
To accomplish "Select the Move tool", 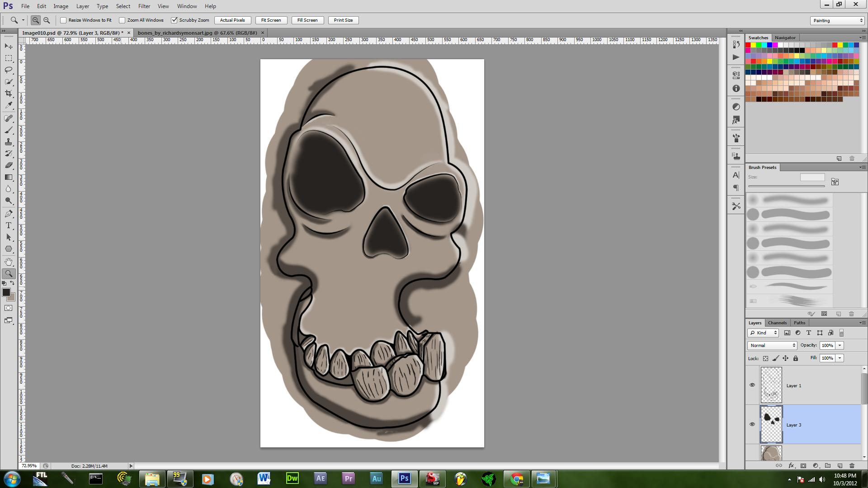I will click(x=9, y=46).
